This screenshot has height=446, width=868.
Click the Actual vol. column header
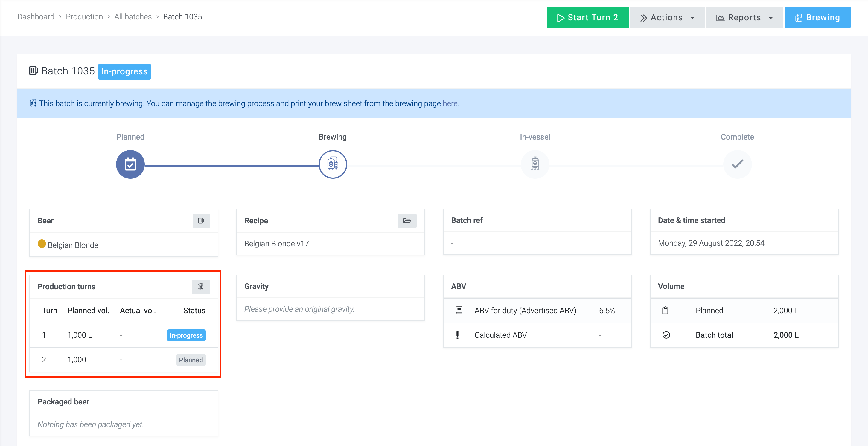click(x=138, y=311)
